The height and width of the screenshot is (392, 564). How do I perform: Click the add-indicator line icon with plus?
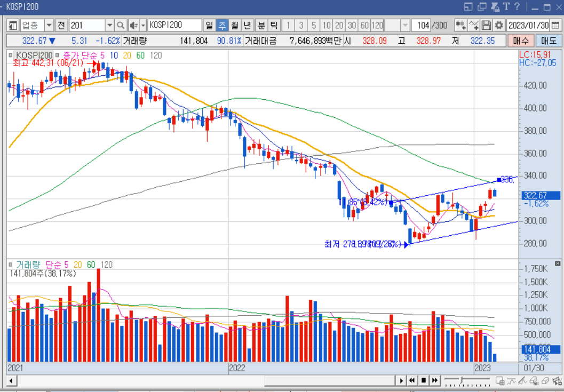click(474, 25)
